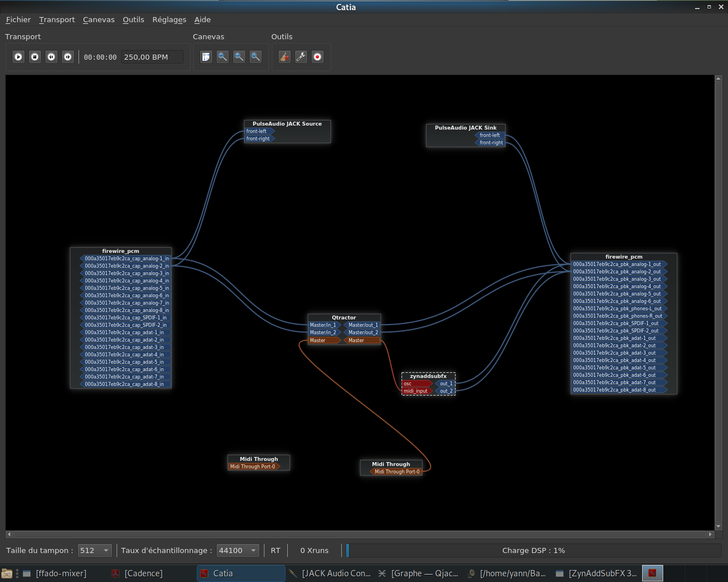Clear Xruns with the broom icon

pyautogui.click(x=284, y=57)
